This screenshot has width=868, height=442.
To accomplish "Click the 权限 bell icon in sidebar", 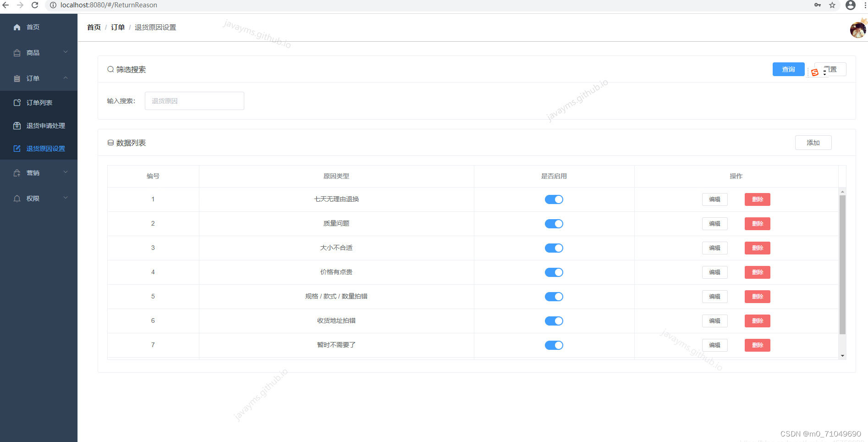I will (x=17, y=198).
